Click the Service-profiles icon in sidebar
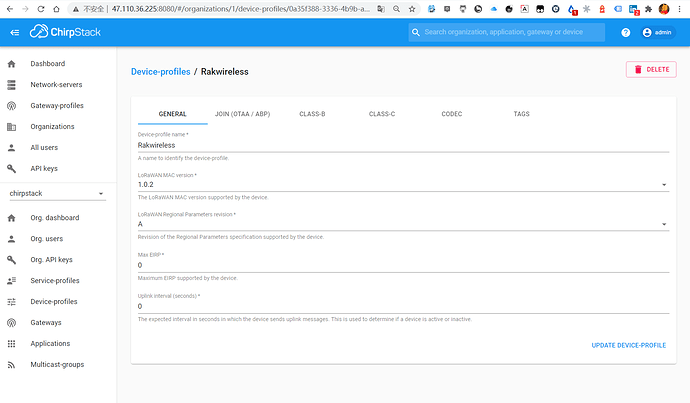Screen dimensions: 690x403 12,280
